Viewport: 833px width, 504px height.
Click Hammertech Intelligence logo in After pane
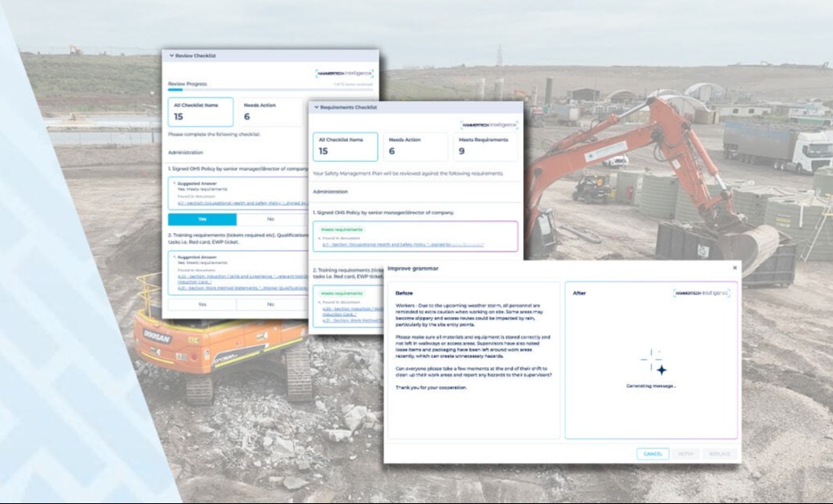click(x=701, y=293)
